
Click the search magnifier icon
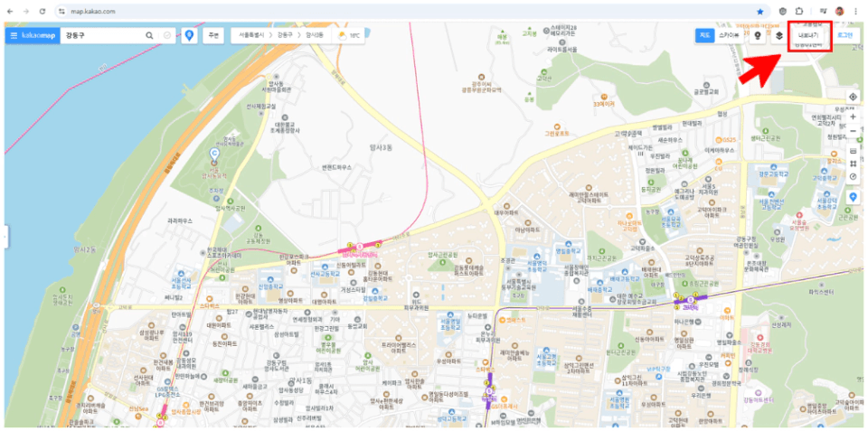(150, 35)
